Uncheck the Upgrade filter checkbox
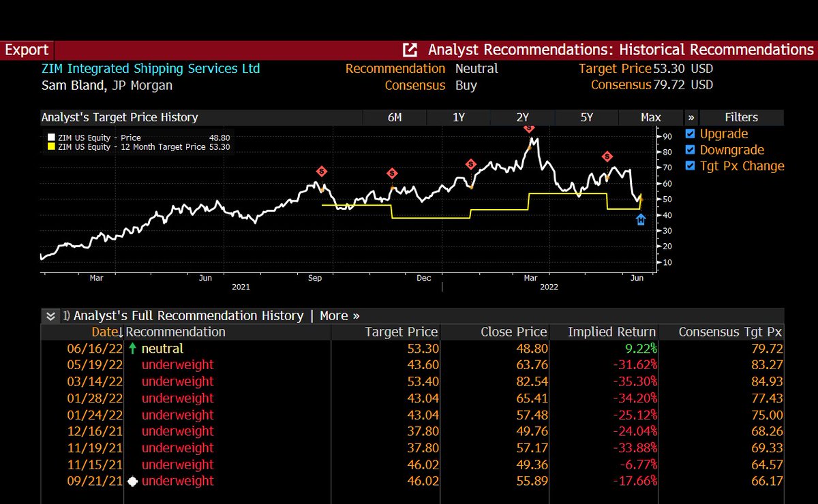Image resolution: width=818 pixels, height=504 pixels. [690, 134]
